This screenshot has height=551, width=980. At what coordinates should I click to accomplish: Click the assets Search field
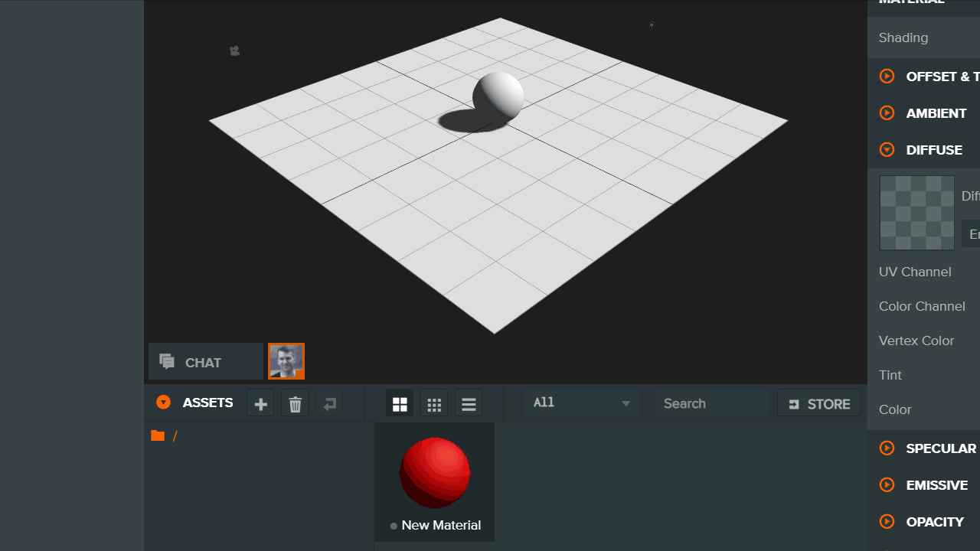(x=712, y=403)
